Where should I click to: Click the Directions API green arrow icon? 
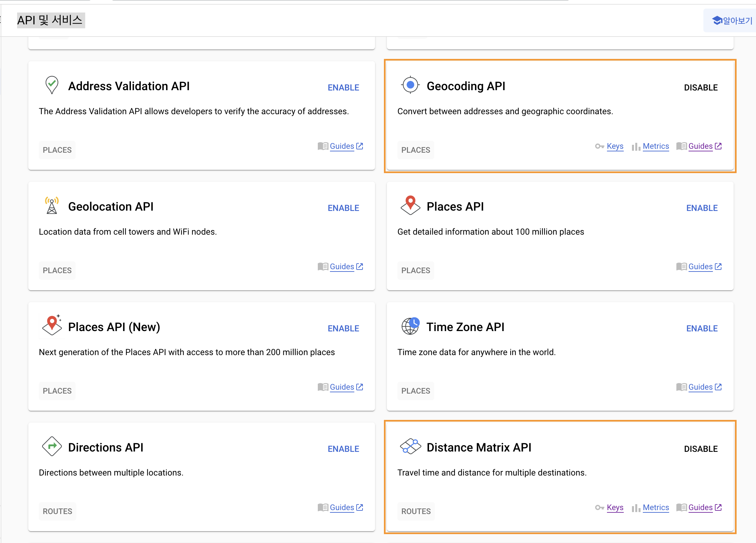point(52,446)
